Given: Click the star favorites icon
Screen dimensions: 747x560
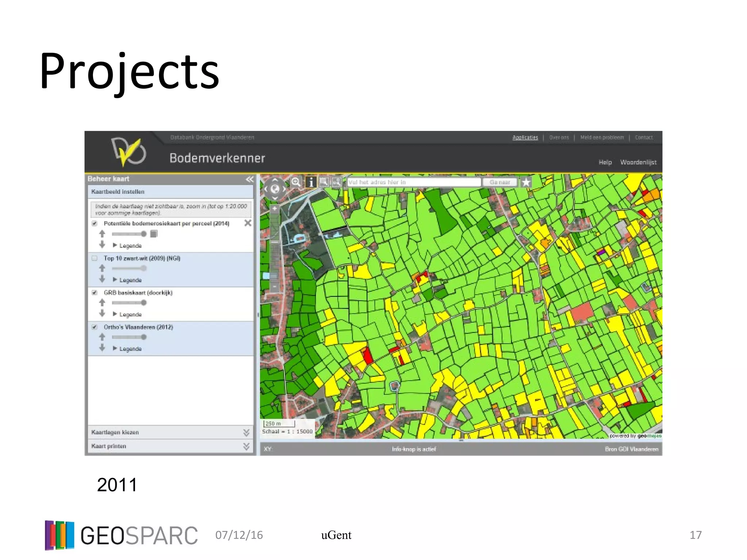Looking at the screenshot, I should tap(526, 182).
